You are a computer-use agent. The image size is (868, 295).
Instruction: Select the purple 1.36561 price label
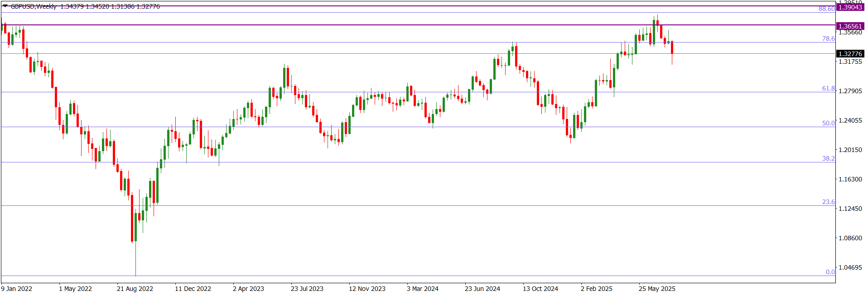point(850,26)
